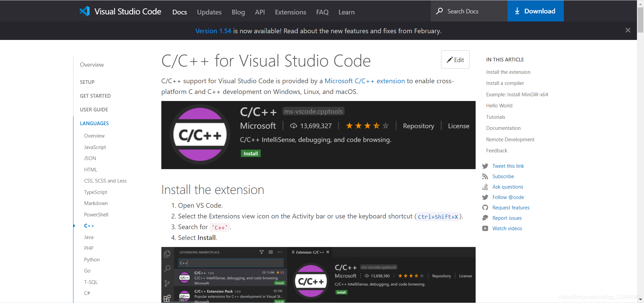Jump to Remote Development section

[x=510, y=139]
